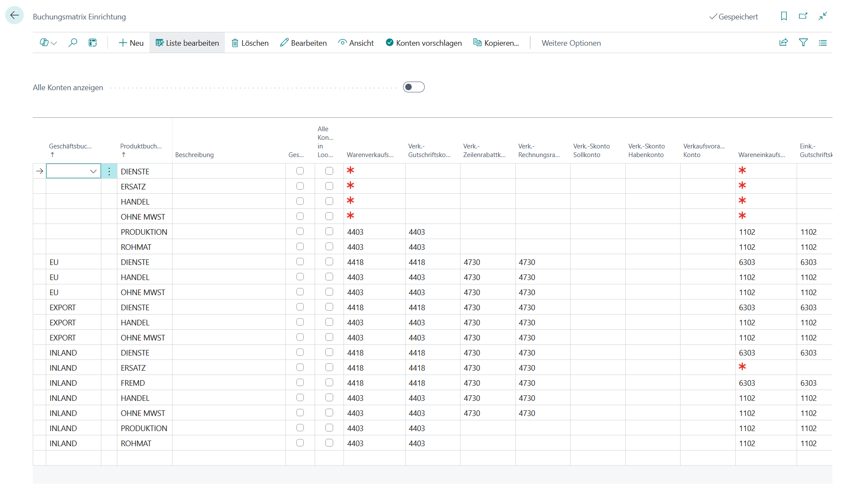Click the search magnifier icon
Image resolution: width=867 pixels, height=504 pixels.
pos(73,43)
